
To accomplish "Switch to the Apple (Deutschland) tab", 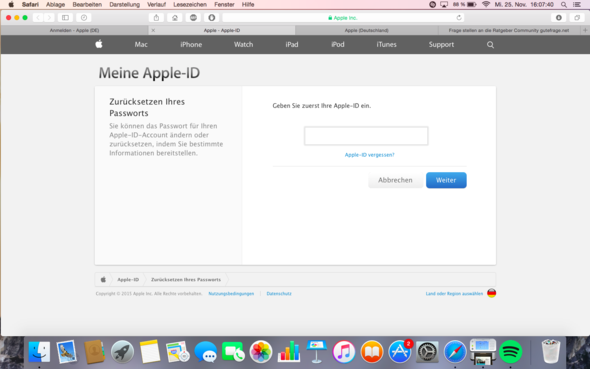I will [366, 30].
